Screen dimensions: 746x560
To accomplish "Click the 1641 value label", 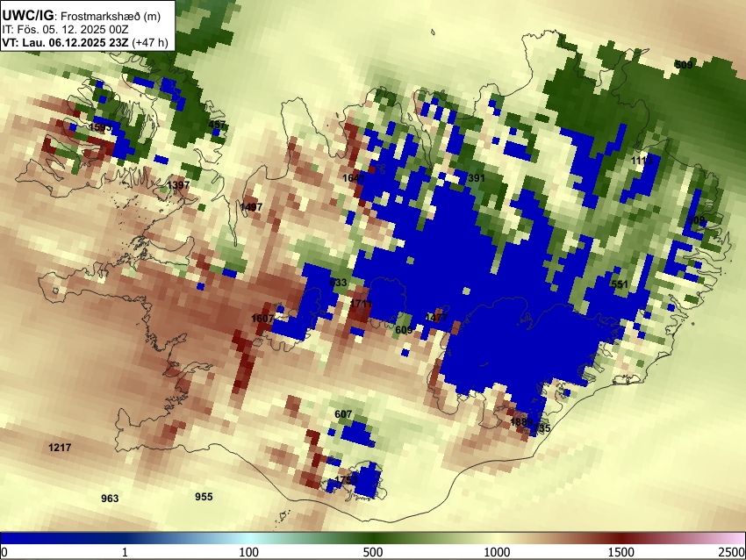I will click(354, 178).
